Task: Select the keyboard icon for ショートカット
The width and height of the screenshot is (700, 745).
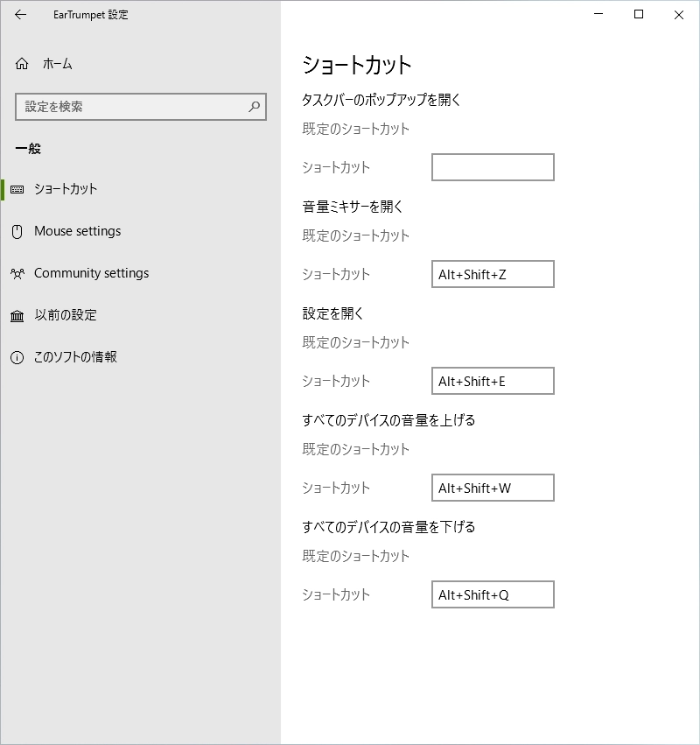Action: tap(17, 189)
